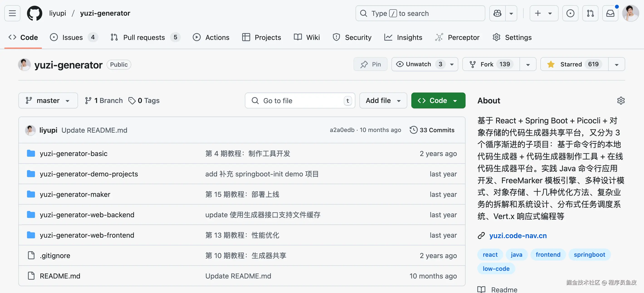Expand the Add file dropdown
Image resolution: width=644 pixels, height=293 pixels.
383,100
